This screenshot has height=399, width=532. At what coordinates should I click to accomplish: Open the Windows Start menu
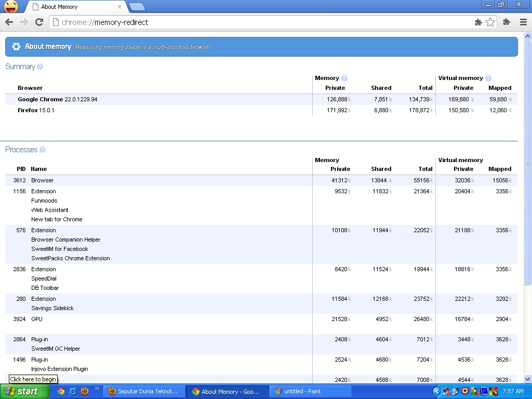tap(24, 392)
